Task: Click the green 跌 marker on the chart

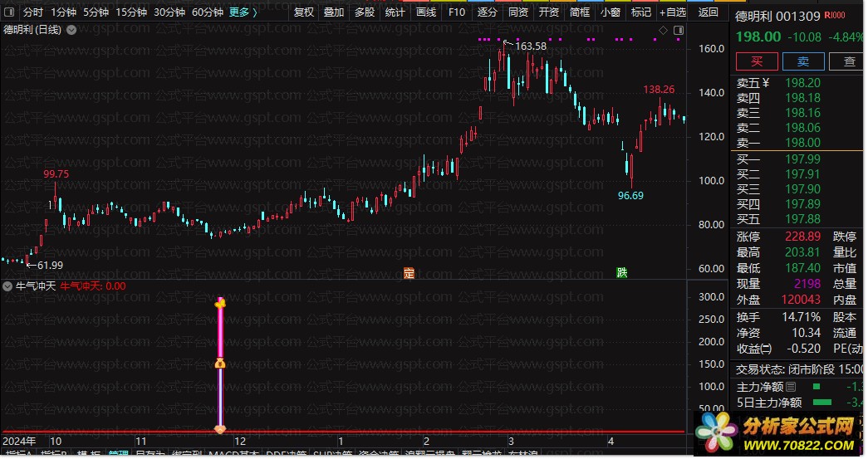Action: pos(621,272)
